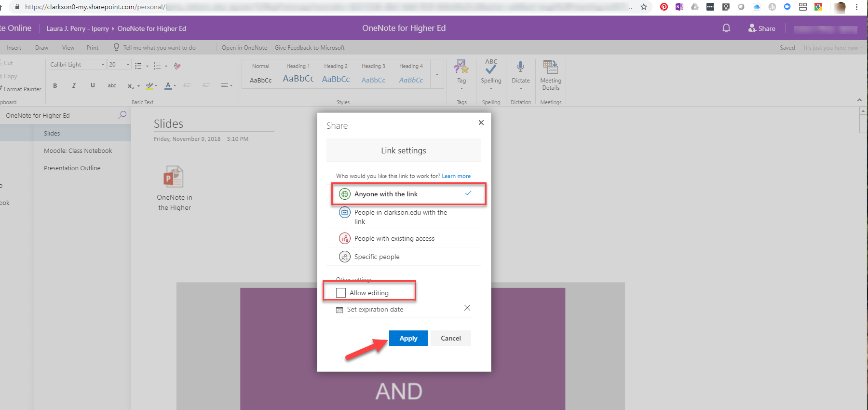The image size is (868, 410).
Task: Follow the Learn more link
Action: point(456,176)
